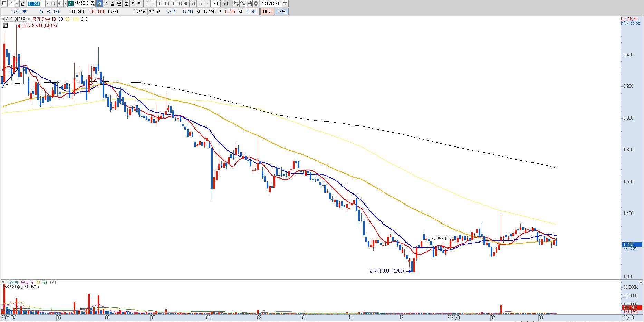644x322 pixels.
Task: Click the stock search magnifier icon
Action: click(53, 3)
